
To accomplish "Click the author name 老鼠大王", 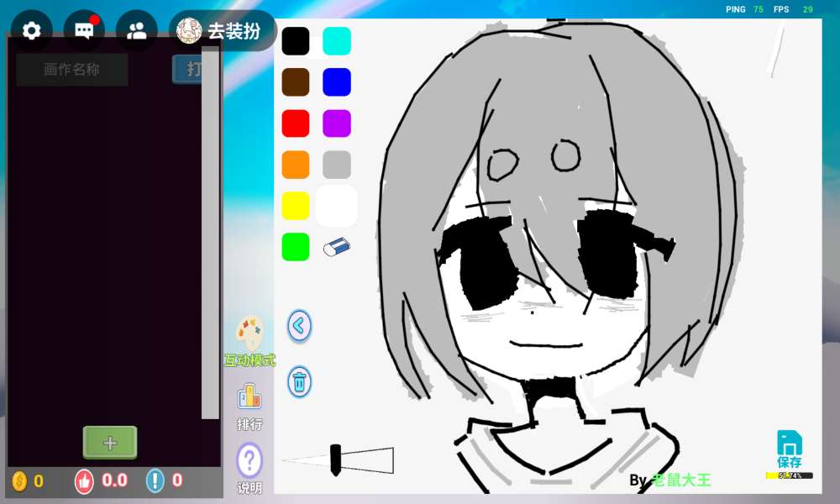I will click(682, 480).
